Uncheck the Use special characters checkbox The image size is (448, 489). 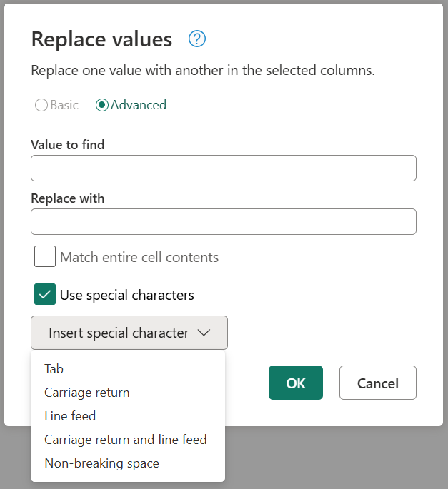(45, 295)
